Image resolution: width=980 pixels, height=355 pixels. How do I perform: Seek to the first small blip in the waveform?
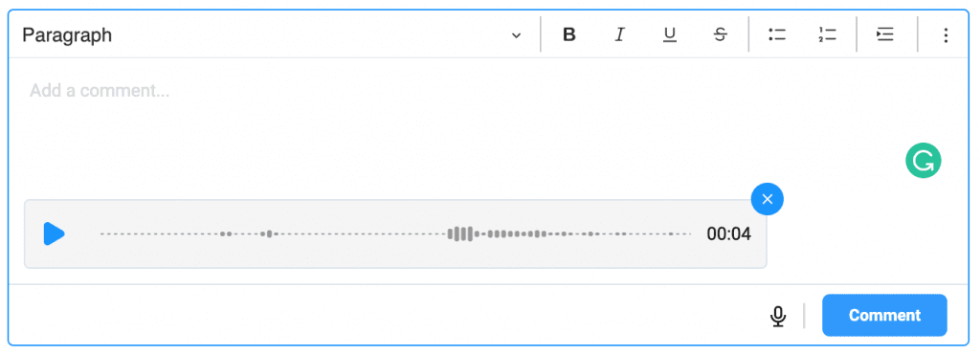point(226,233)
